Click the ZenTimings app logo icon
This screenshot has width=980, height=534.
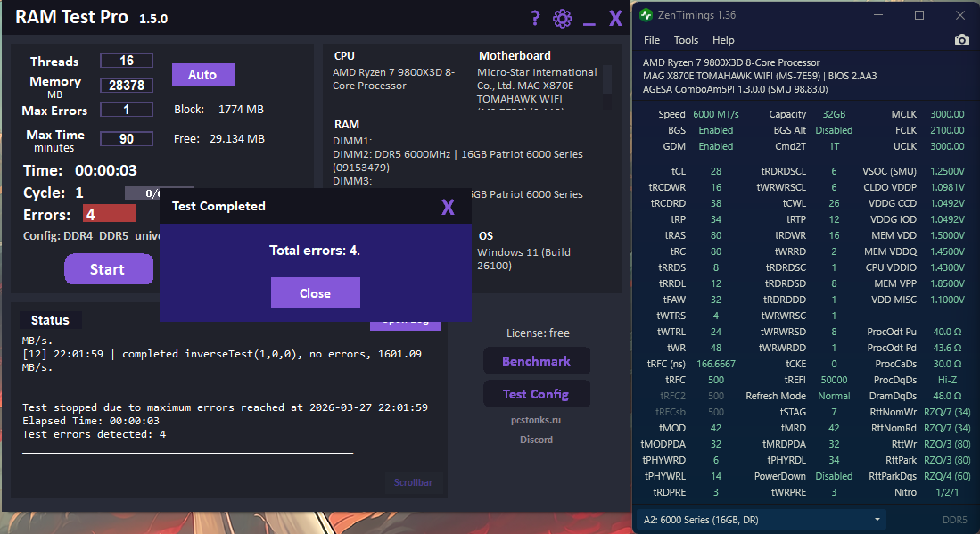tap(646, 15)
